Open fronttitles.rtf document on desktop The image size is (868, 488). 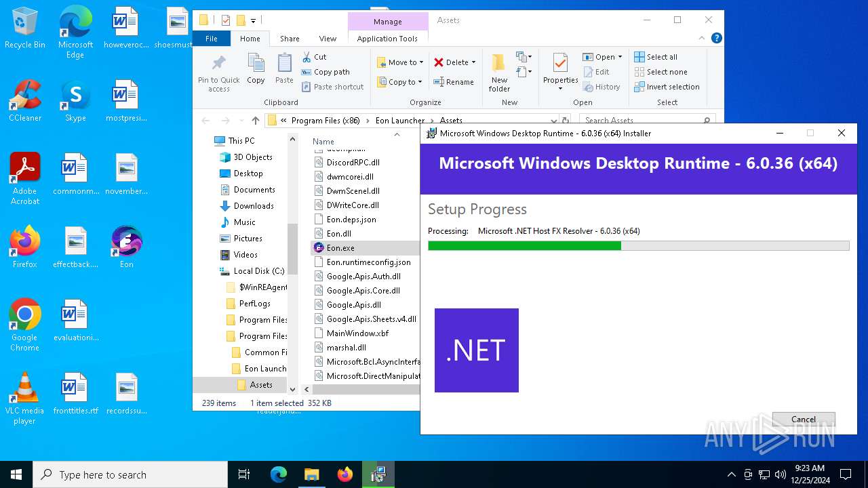[x=75, y=394]
